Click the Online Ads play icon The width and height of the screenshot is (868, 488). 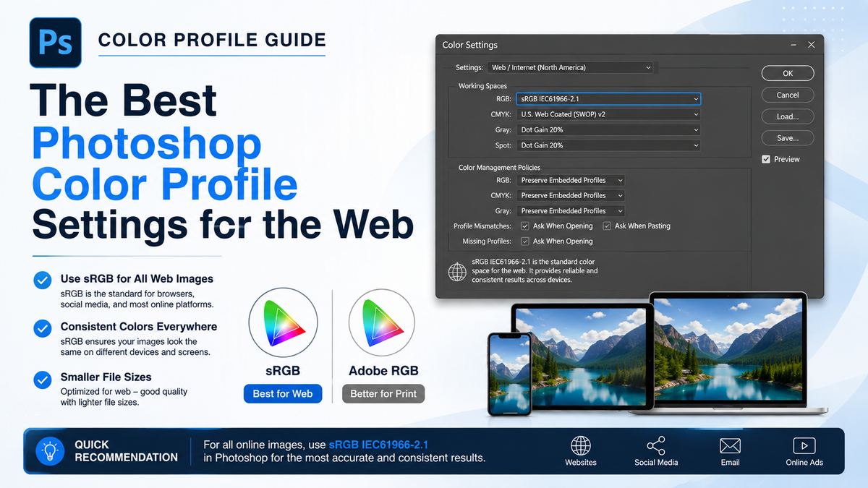point(804,445)
